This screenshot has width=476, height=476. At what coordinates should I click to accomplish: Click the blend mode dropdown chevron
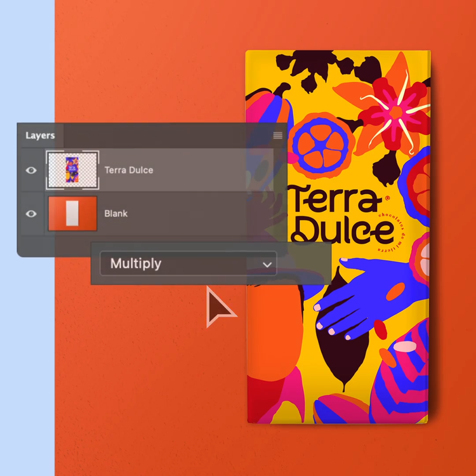[267, 265]
